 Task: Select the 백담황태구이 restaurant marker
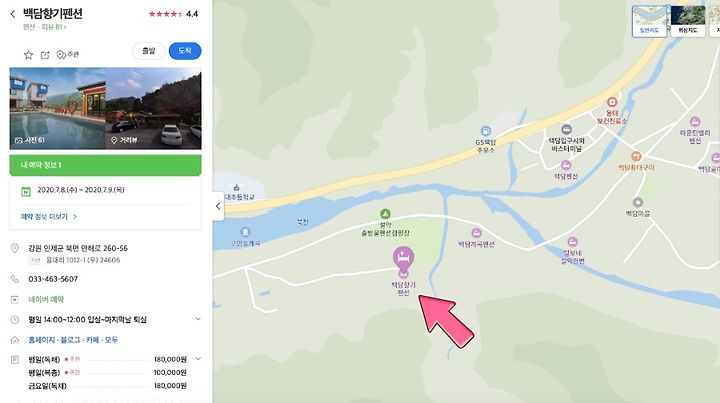(636, 157)
